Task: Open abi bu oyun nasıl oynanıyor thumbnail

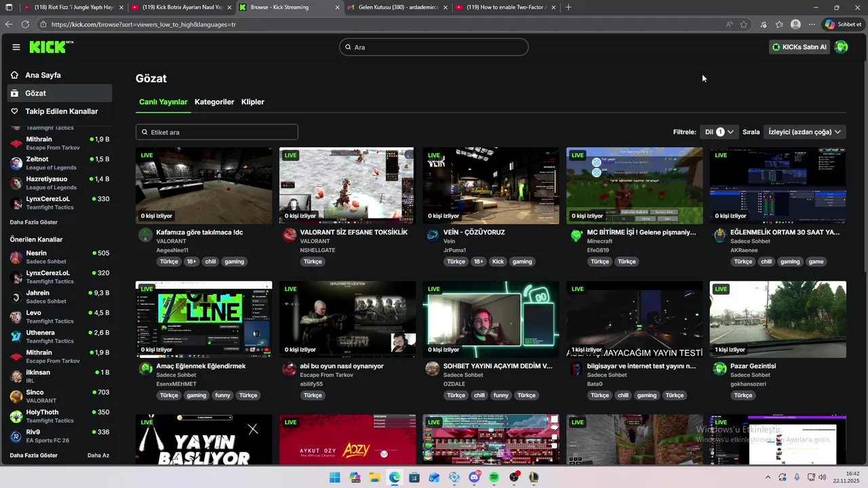Action: point(347,319)
